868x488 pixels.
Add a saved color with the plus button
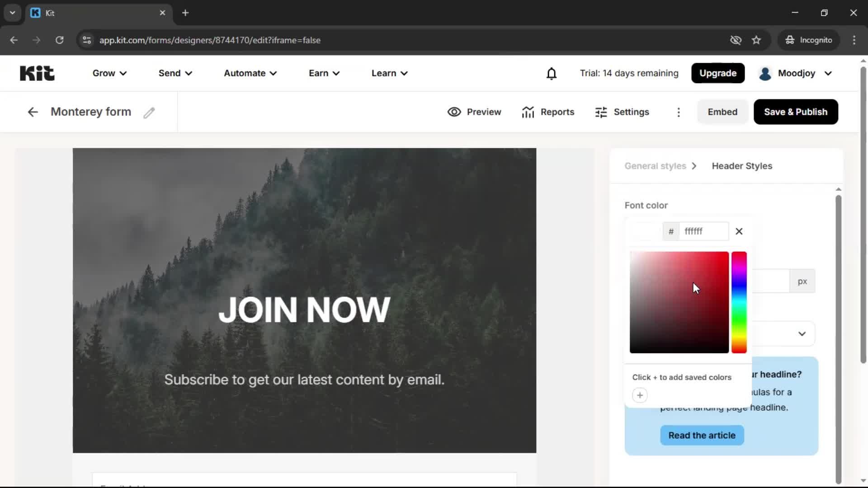640,395
